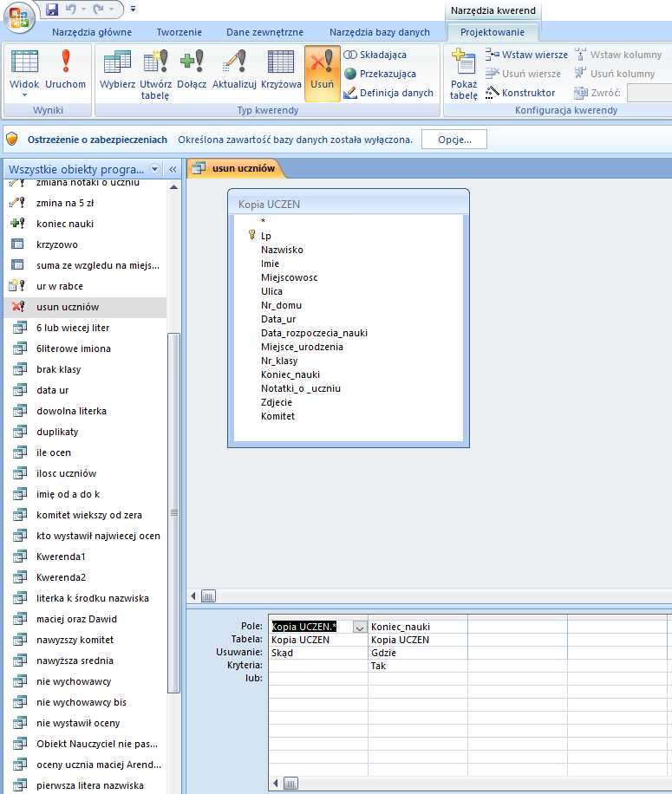Switch to the Aktualizuj update query type
The height and width of the screenshot is (794, 672).
[234, 69]
